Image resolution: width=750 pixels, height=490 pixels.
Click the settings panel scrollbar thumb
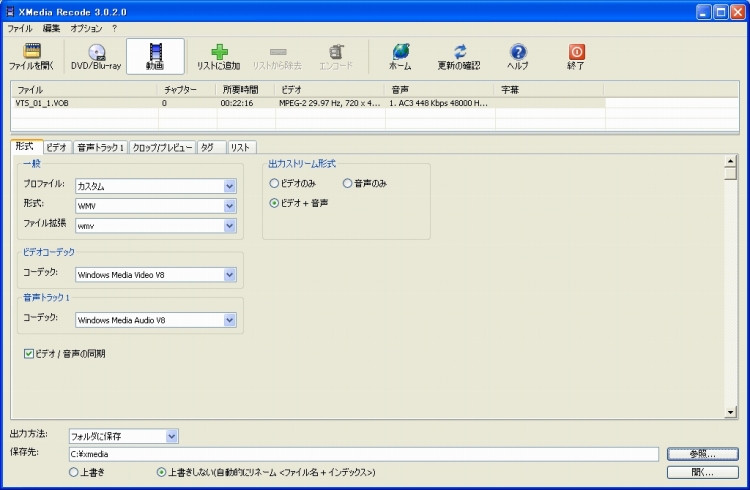(x=730, y=173)
